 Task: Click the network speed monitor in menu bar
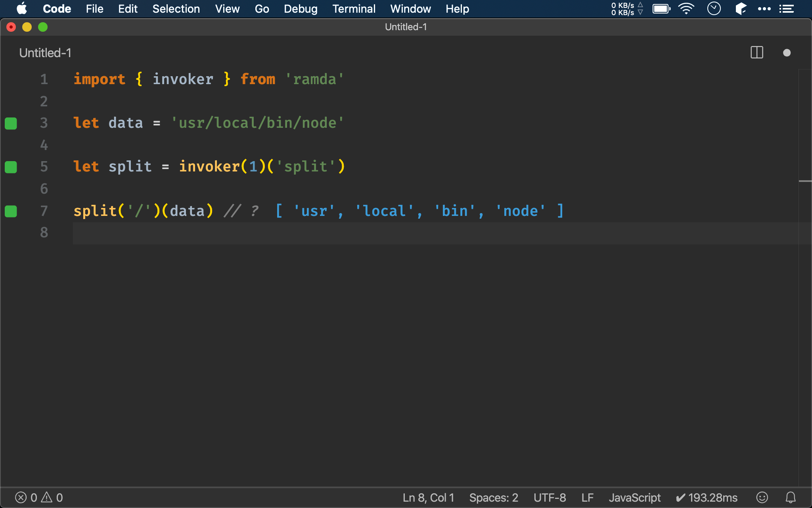tap(627, 9)
